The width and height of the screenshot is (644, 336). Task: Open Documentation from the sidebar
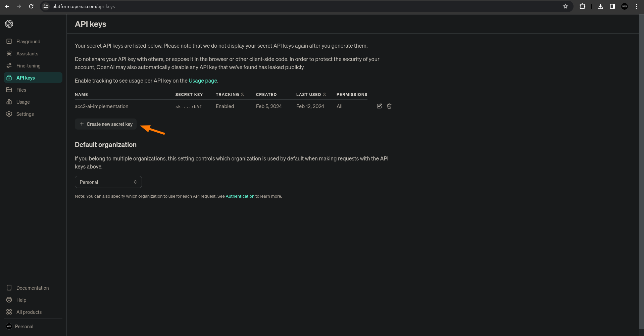coord(33,288)
